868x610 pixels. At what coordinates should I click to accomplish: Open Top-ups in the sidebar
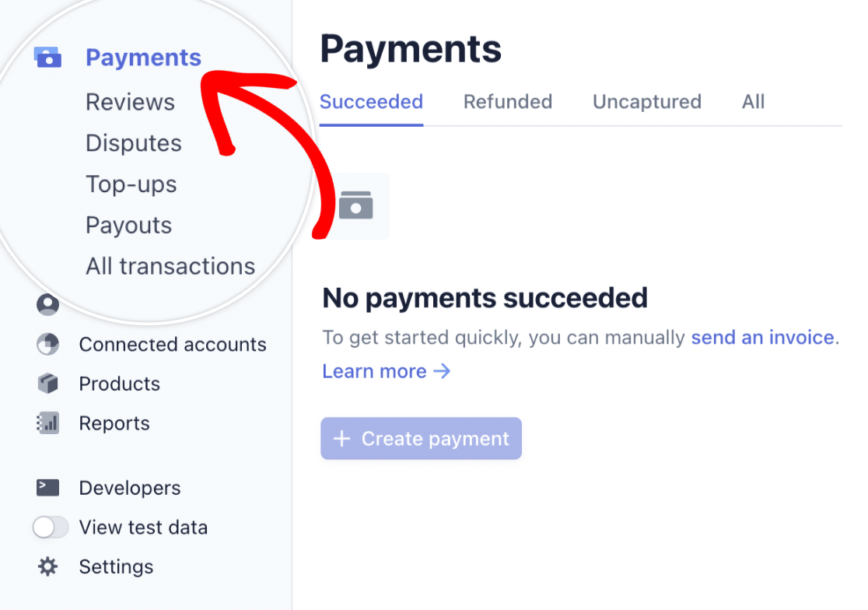[131, 185]
